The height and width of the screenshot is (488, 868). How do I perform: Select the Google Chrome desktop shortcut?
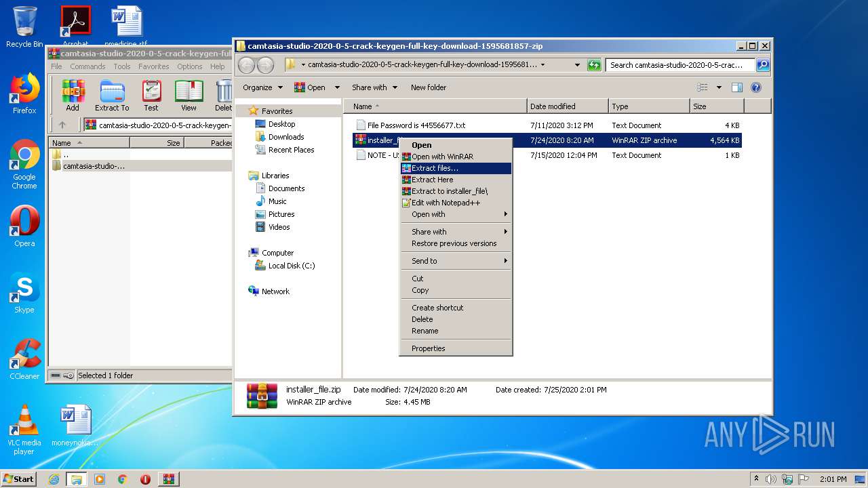click(24, 165)
